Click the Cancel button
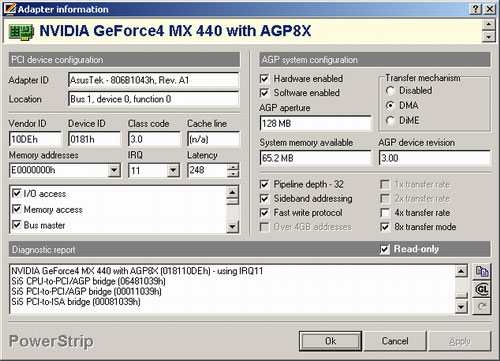The height and width of the screenshot is (361, 500). 395,341
